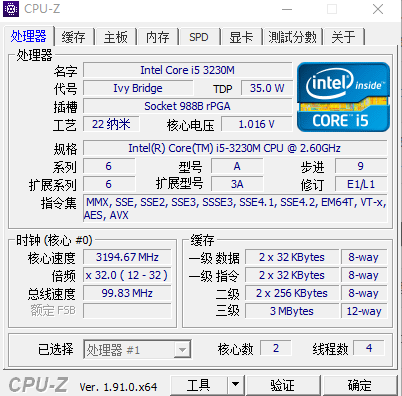The height and width of the screenshot is (396, 402).
Task: Switch to the 主板 tab
Action: point(116,37)
